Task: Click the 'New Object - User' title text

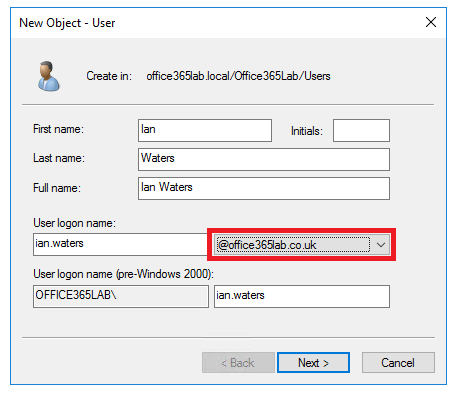Action: pos(67,23)
